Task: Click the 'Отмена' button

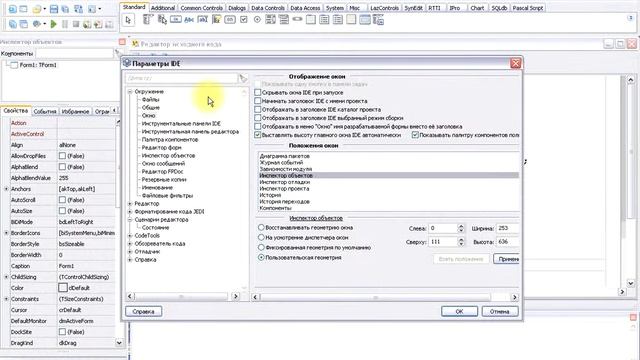Action: point(500,311)
